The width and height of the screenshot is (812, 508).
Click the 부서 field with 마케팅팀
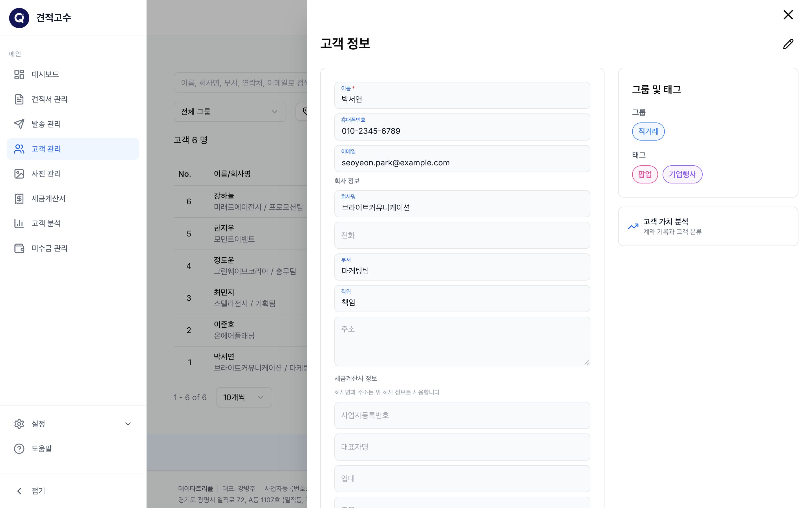click(462, 267)
